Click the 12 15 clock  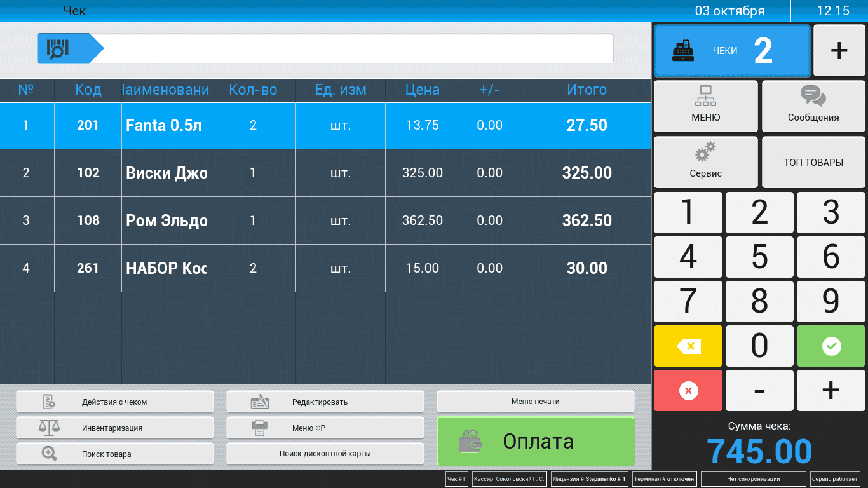(833, 11)
